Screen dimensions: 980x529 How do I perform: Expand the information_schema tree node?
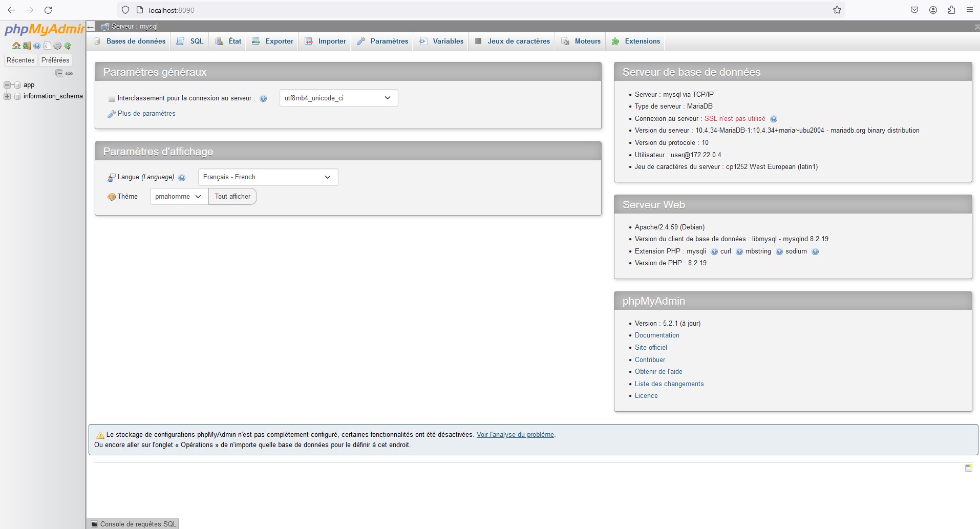7,96
